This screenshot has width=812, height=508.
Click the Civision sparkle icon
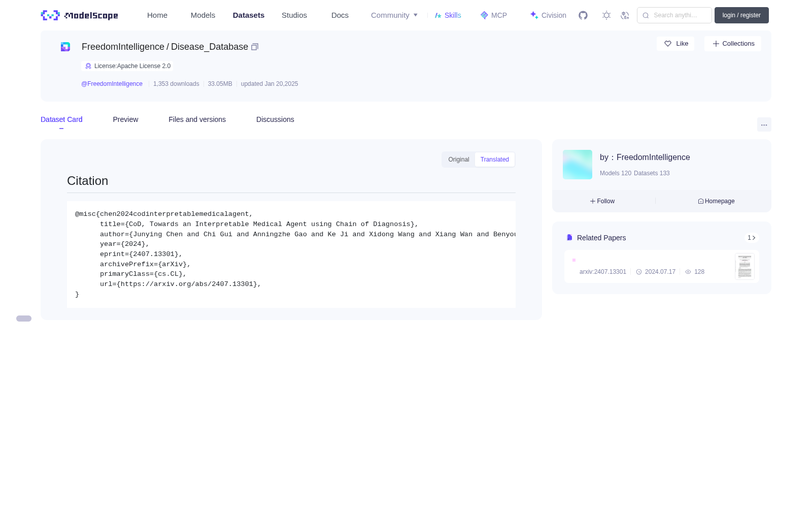click(x=534, y=15)
